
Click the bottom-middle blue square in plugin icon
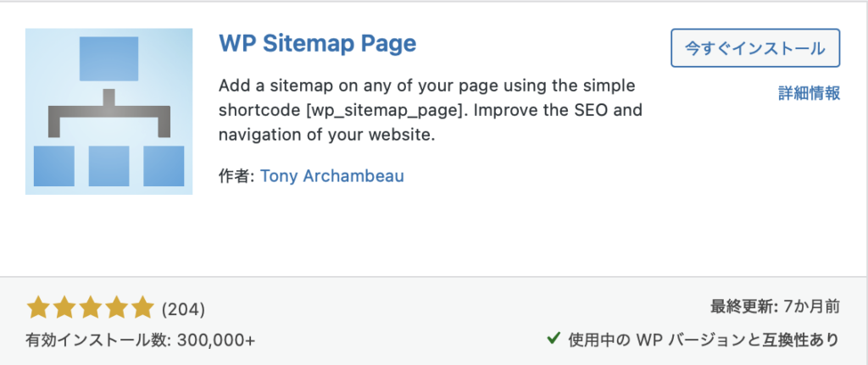coord(108,165)
